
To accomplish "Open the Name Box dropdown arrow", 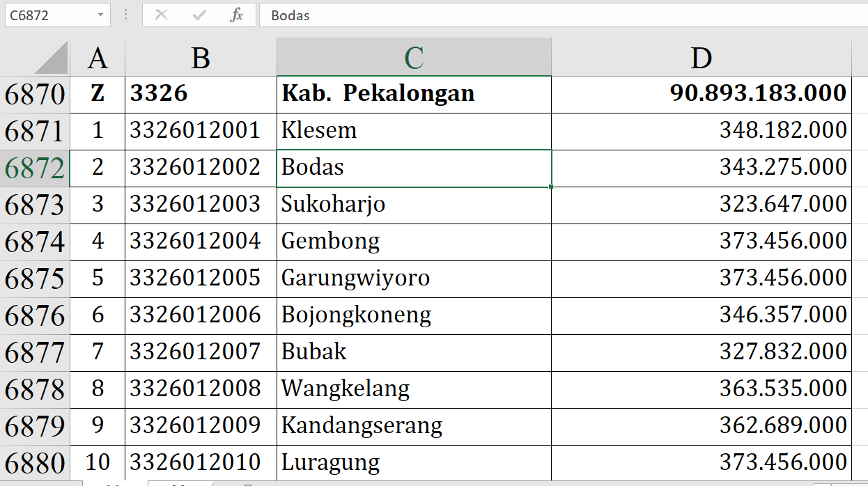I will [101, 15].
